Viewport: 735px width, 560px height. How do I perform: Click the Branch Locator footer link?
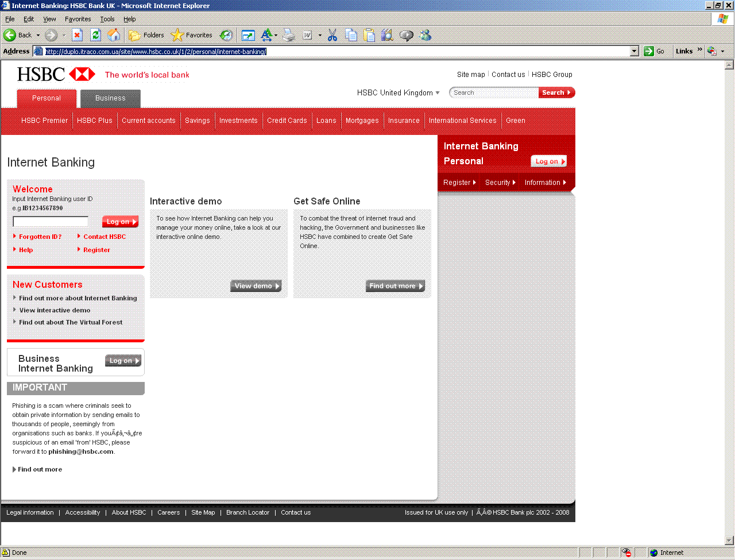click(247, 512)
